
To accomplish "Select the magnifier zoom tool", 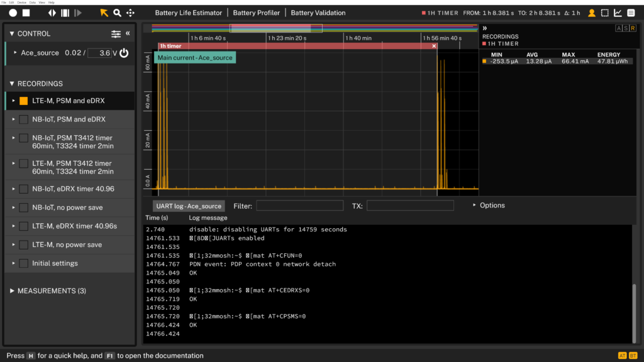I will 117,13.
